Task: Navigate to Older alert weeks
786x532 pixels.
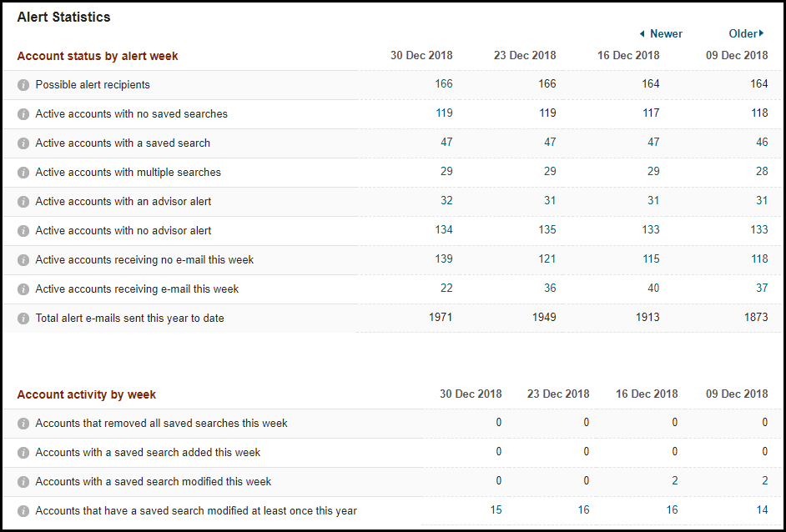Action: pyautogui.click(x=746, y=34)
